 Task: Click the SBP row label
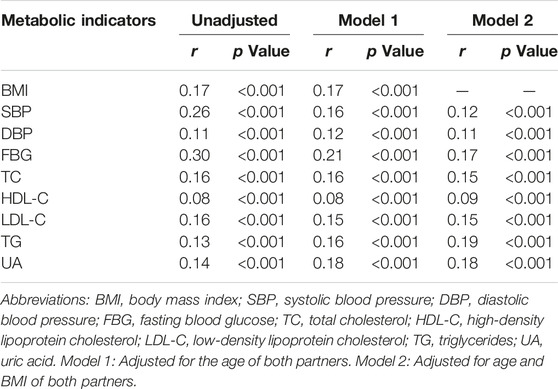(16, 112)
